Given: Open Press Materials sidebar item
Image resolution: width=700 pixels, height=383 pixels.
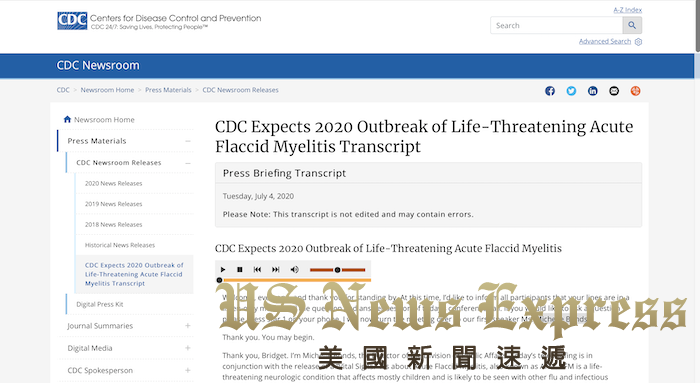Looking at the screenshot, I should click(97, 141).
